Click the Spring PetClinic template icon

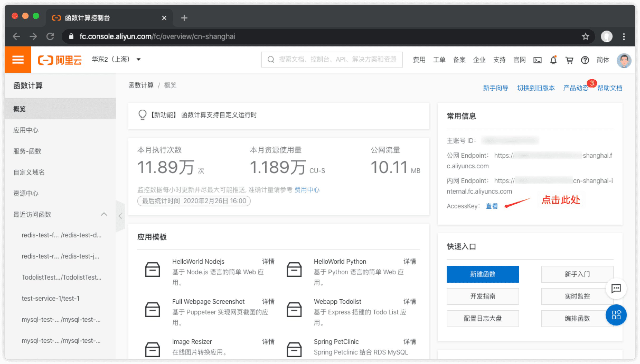click(x=294, y=349)
